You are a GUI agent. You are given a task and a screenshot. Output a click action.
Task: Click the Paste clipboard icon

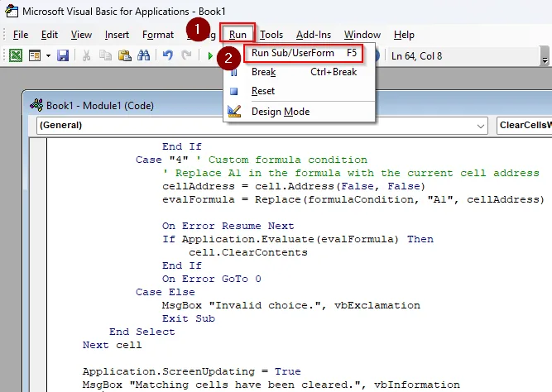(124, 55)
